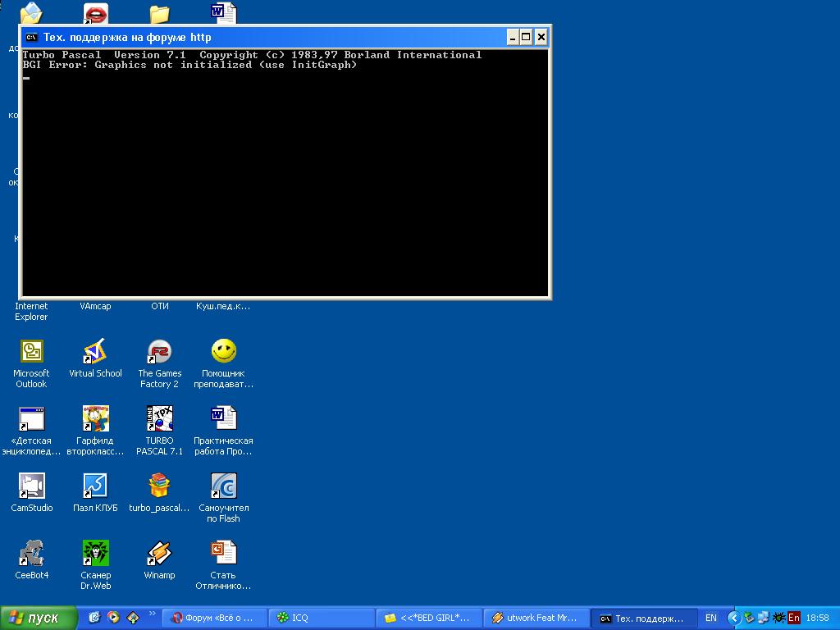The width and height of the screenshot is (840, 630).
Task: Select the CamStudio desktop shortcut
Action: 31,486
